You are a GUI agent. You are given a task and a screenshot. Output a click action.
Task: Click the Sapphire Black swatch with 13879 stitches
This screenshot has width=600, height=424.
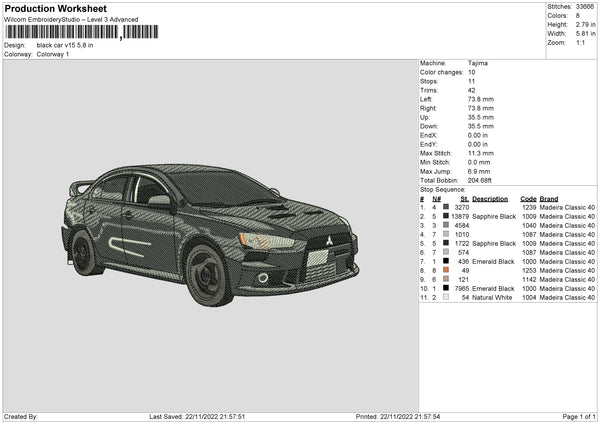pos(445,216)
